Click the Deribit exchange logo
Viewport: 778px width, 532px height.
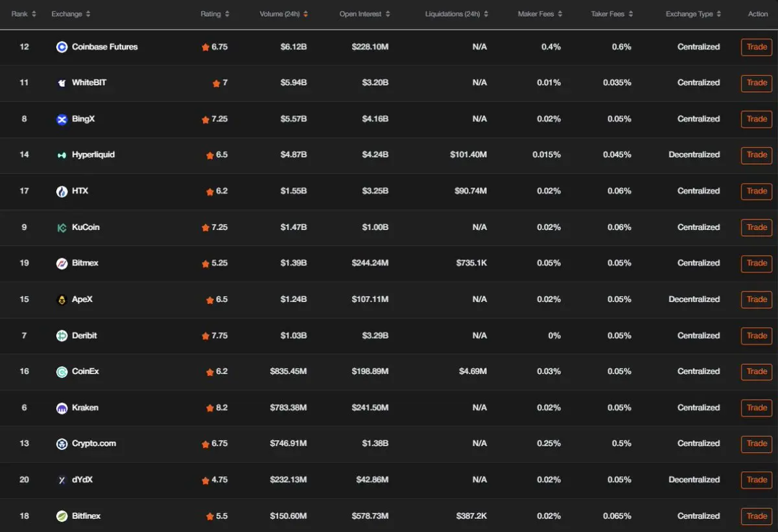62,336
